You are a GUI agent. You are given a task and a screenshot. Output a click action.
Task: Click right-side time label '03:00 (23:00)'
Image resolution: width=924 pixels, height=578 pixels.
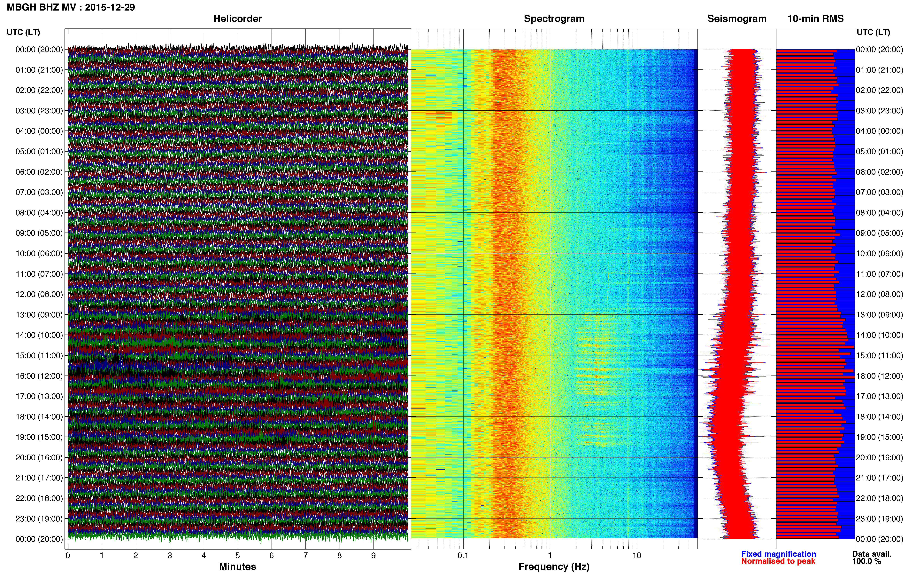pyautogui.click(x=879, y=111)
